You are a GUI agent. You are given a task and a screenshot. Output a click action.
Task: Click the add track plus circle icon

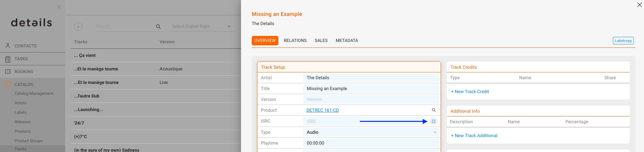coord(78,27)
